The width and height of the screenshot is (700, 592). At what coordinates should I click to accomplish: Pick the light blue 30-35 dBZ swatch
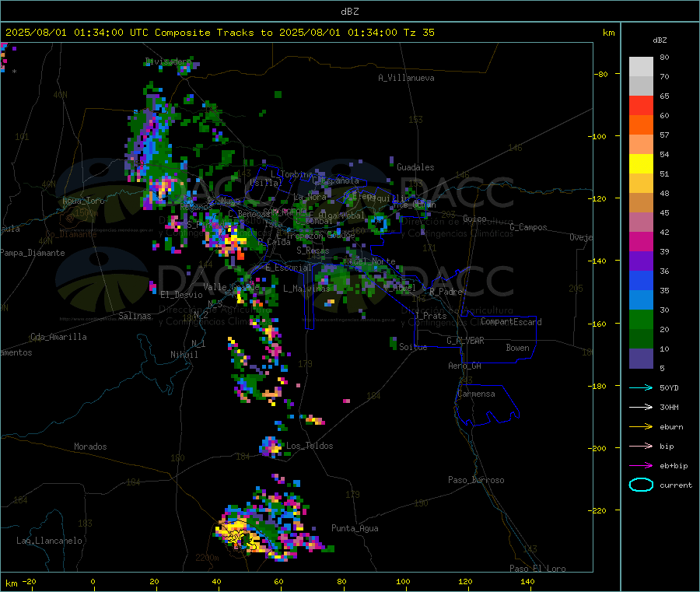click(641, 300)
